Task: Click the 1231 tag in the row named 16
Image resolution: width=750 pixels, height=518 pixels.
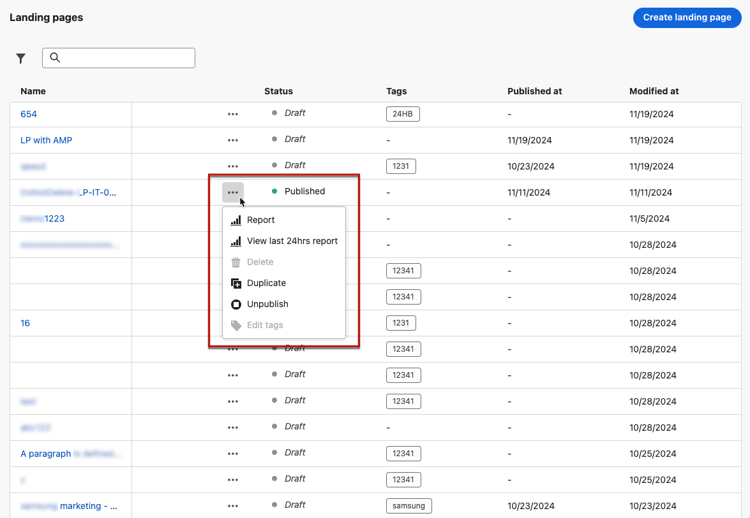Action: (x=401, y=323)
